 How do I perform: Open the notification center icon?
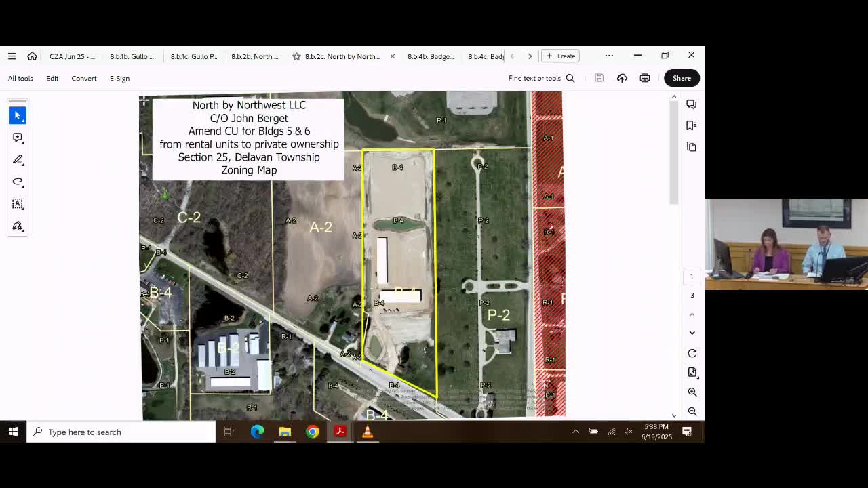pyautogui.click(x=687, y=432)
